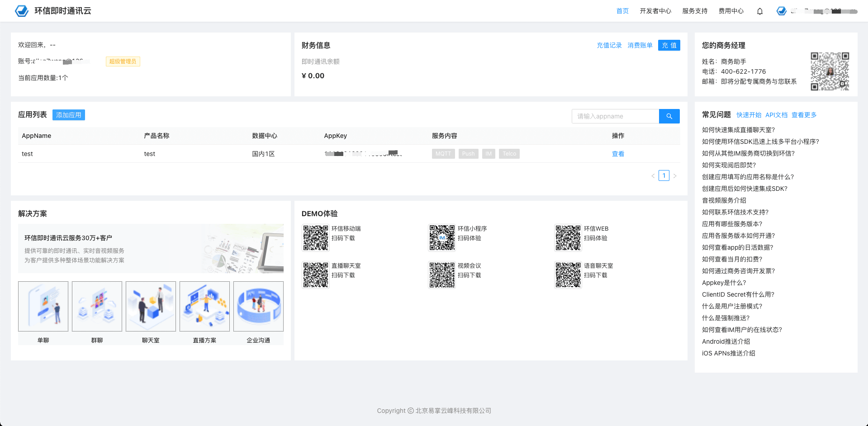Image resolution: width=868 pixels, height=426 pixels.
Task: Select the 直播方案 solution thumbnail
Action: click(x=204, y=307)
